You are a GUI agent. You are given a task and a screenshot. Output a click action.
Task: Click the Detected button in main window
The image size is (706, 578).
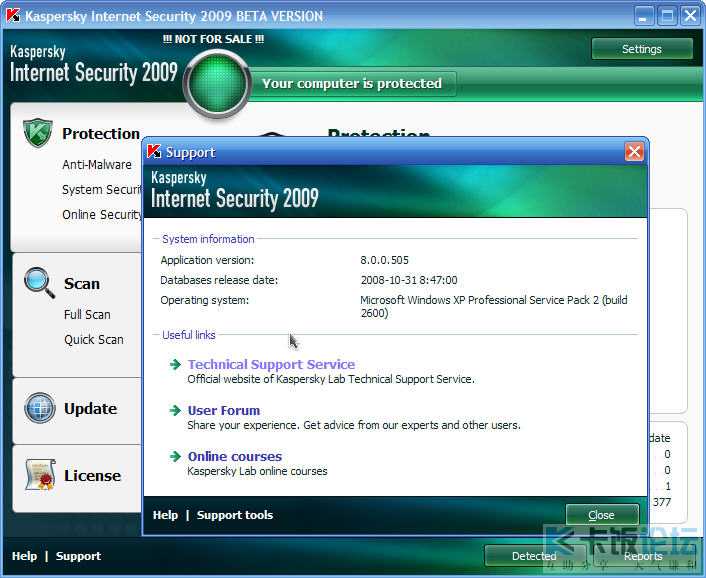coord(534,556)
